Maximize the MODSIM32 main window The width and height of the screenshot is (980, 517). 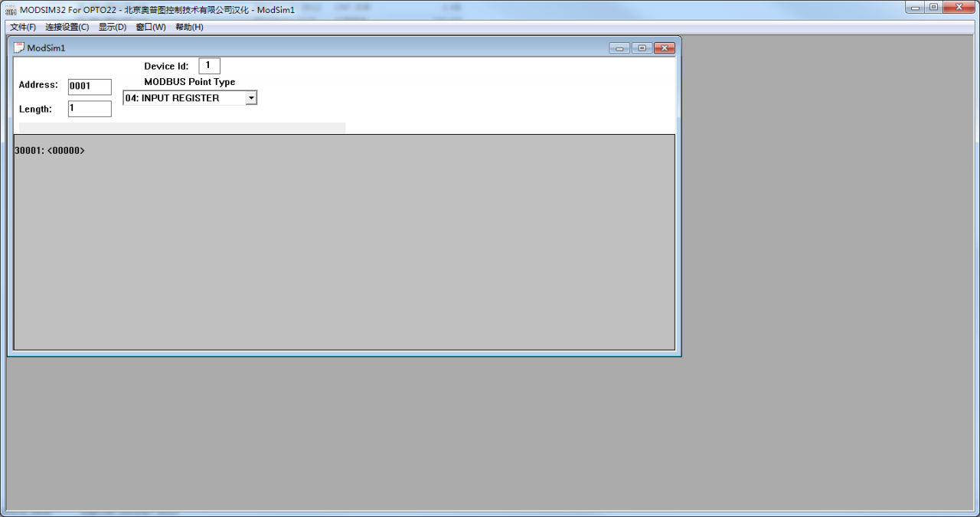[x=933, y=7]
